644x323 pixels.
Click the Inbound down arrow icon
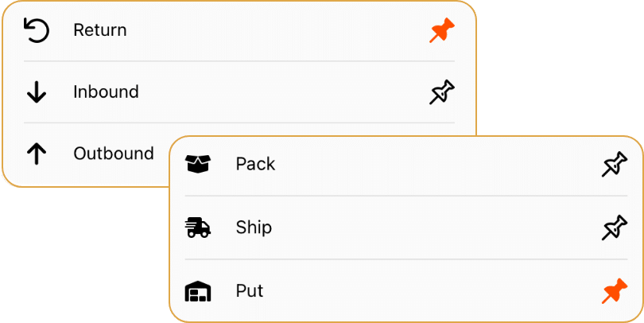coord(37,92)
